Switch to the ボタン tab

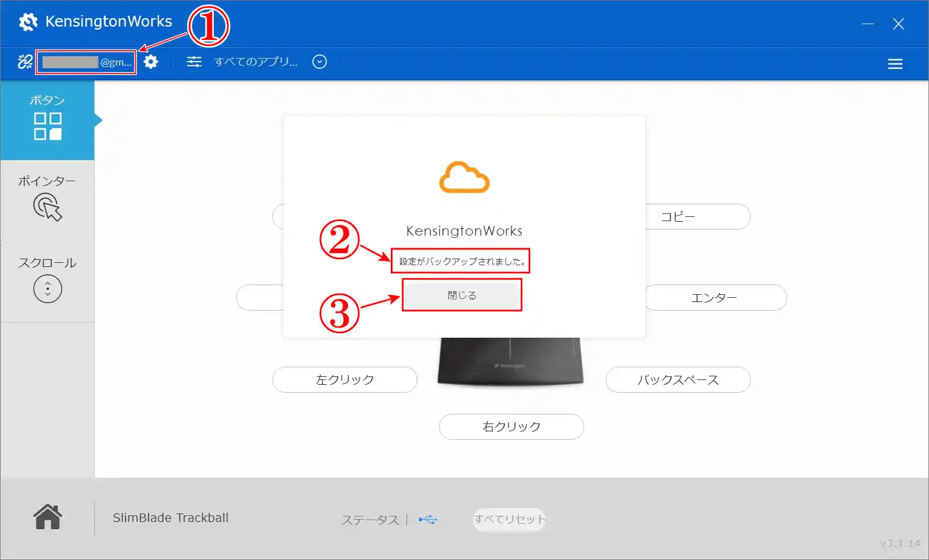point(47,120)
